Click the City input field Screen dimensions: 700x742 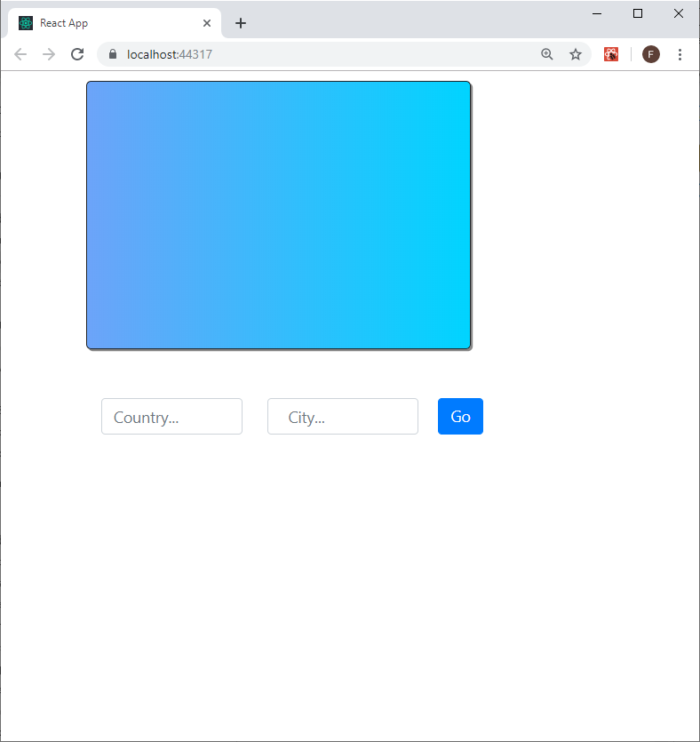tap(343, 417)
